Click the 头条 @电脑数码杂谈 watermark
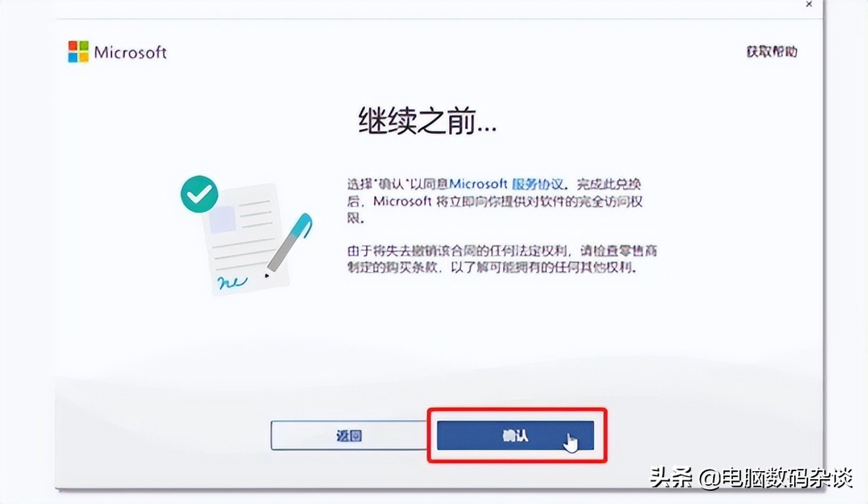 [750, 478]
